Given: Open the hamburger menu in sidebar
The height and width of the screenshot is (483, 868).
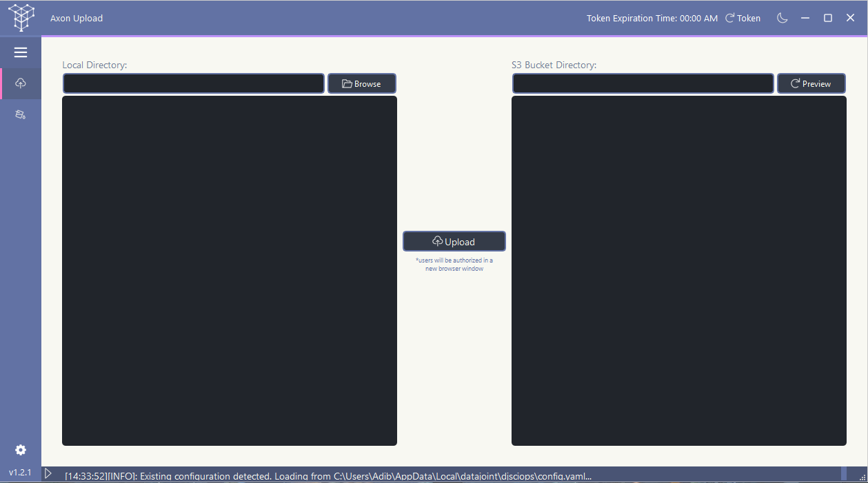Looking at the screenshot, I should click(x=21, y=52).
